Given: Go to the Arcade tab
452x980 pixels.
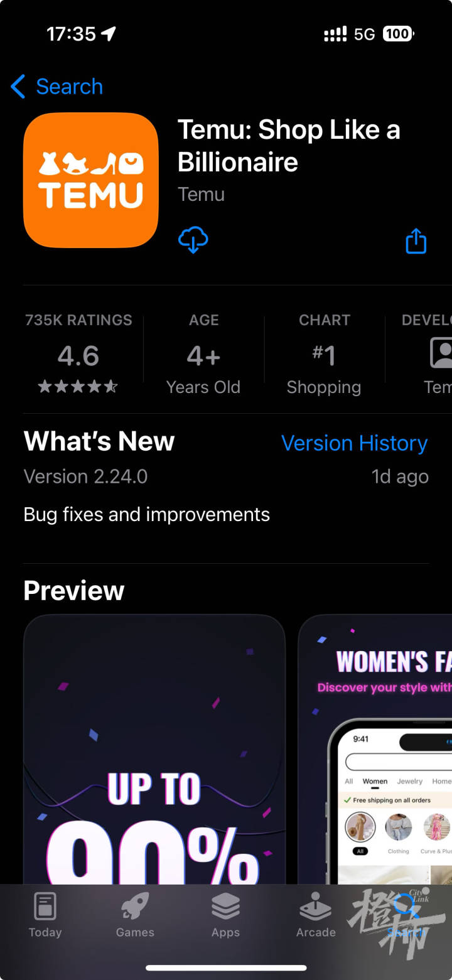Looking at the screenshot, I should tap(316, 915).
